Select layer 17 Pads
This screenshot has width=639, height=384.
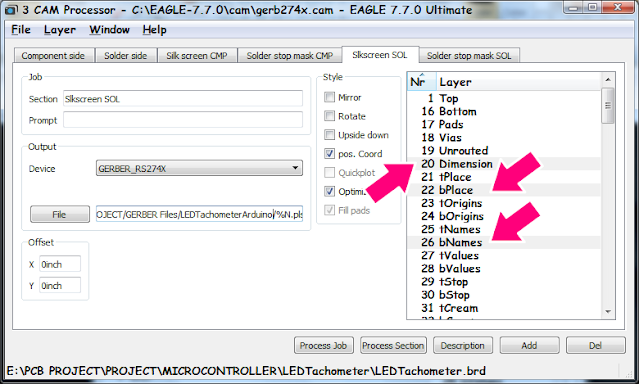pos(504,124)
